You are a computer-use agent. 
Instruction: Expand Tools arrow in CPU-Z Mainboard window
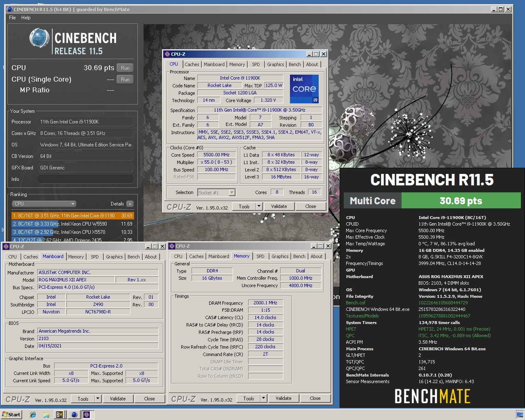coord(98,399)
